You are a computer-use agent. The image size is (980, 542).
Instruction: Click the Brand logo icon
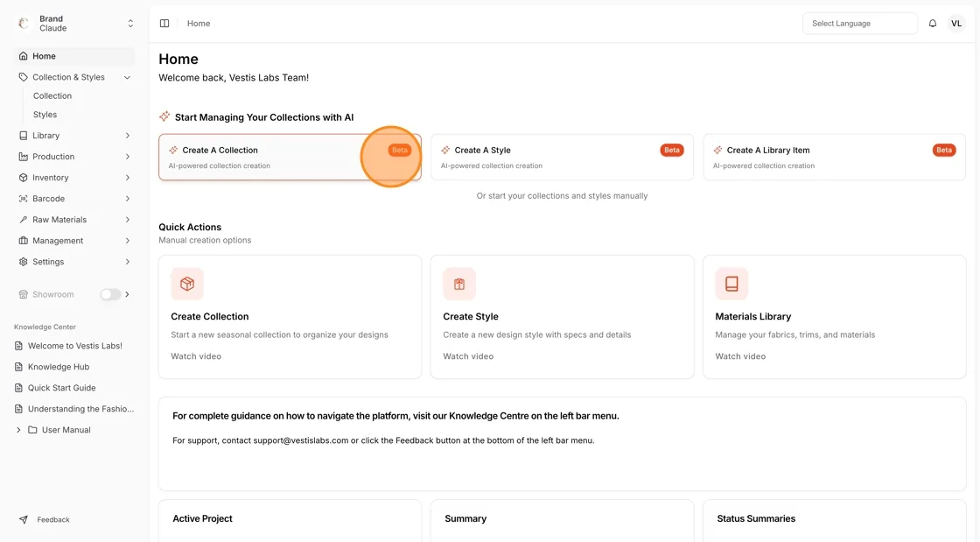click(24, 23)
